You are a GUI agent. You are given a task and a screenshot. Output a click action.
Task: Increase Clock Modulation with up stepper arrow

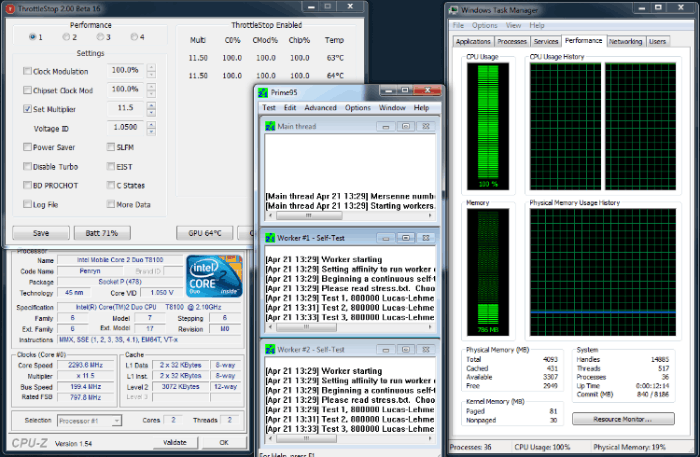pyautogui.click(x=151, y=67)
